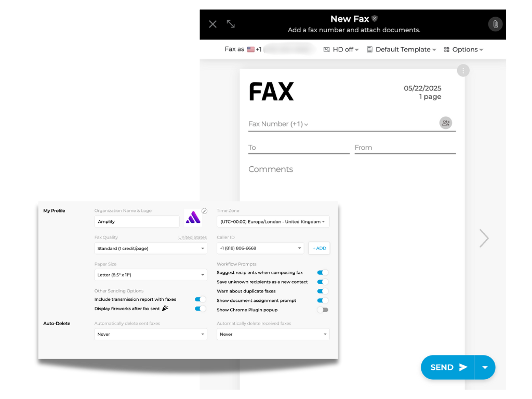Enable Show Chrome Plugin popup
The width and height of the screenshot is (532, 399).
click(x=323, y=309)
